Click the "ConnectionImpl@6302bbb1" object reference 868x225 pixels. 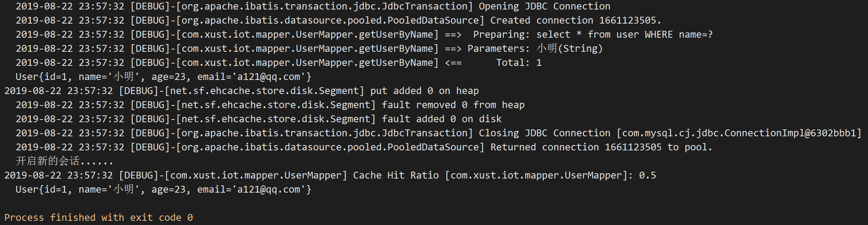pos(790,133)
